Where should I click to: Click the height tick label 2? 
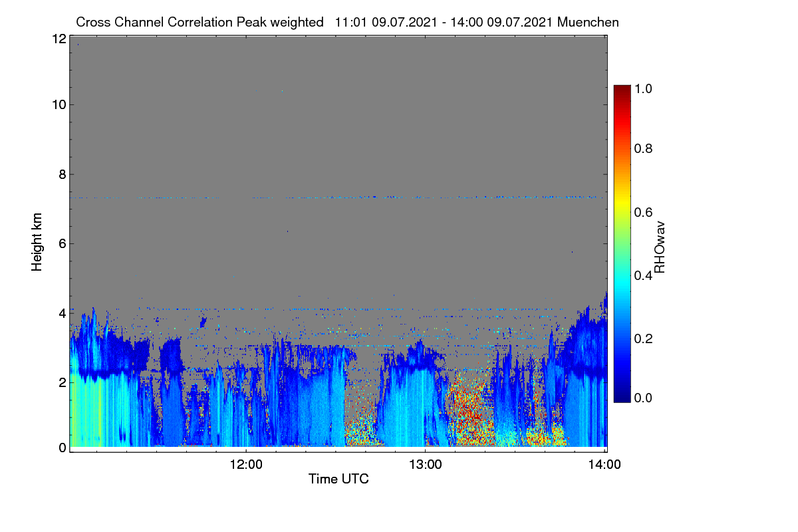[63, 382]
